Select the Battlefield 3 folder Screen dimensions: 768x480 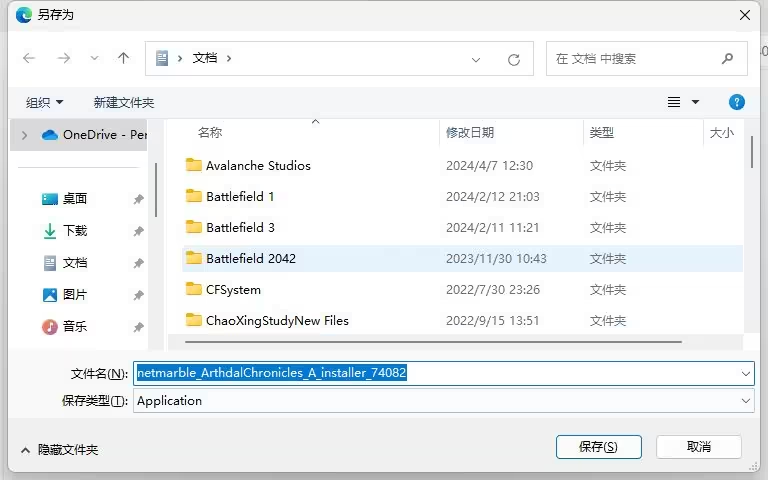click(x=240, y=228)
